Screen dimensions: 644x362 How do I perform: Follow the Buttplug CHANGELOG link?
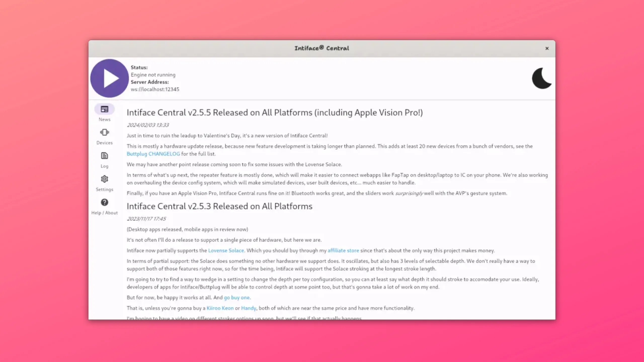click(153, 154)
